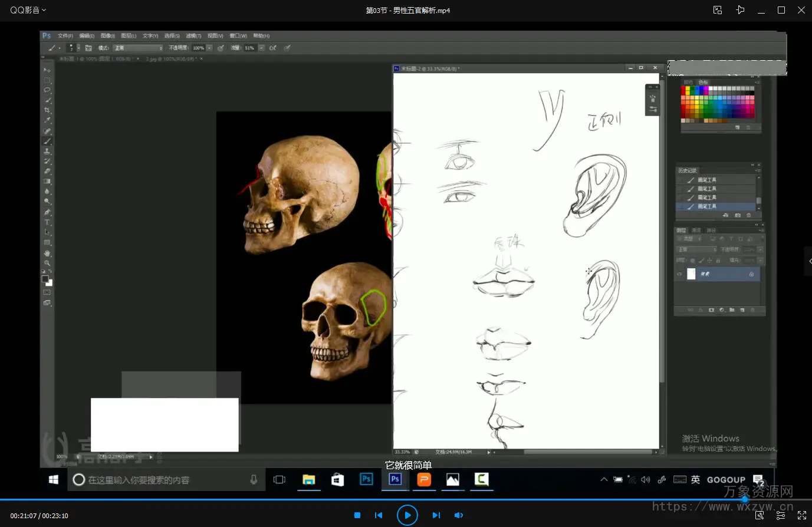Skip to the next video
The image size is (812, 527).
[x=436, y=515]
